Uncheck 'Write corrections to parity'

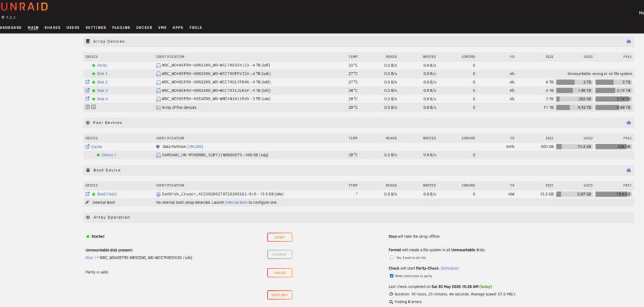pos(392,276)
